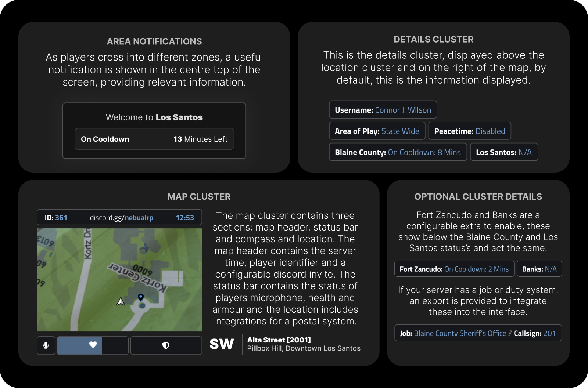
Task: Open the discord.gg/nebualrp invite link
Action: 121,218
